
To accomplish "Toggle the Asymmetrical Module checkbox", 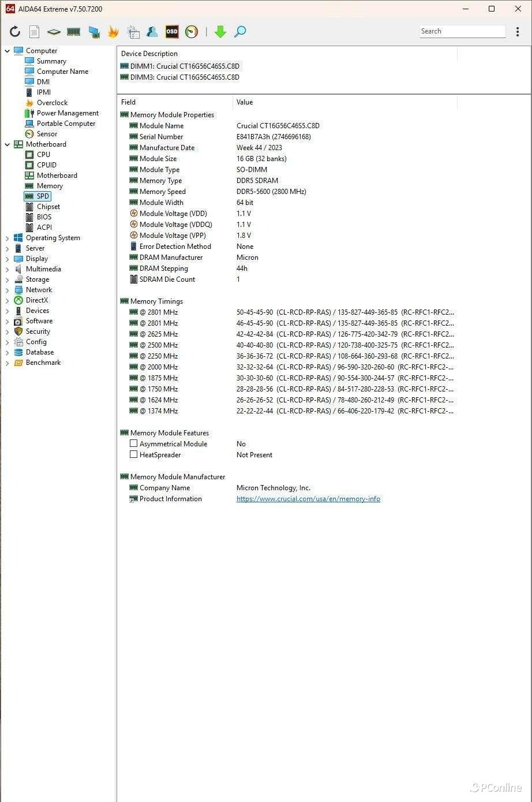I will (133, 443).
